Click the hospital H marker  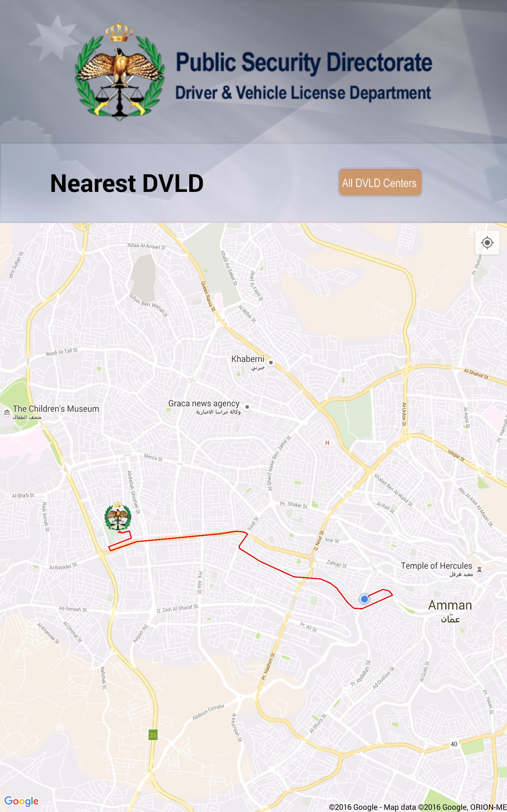[x=327, y=443]
